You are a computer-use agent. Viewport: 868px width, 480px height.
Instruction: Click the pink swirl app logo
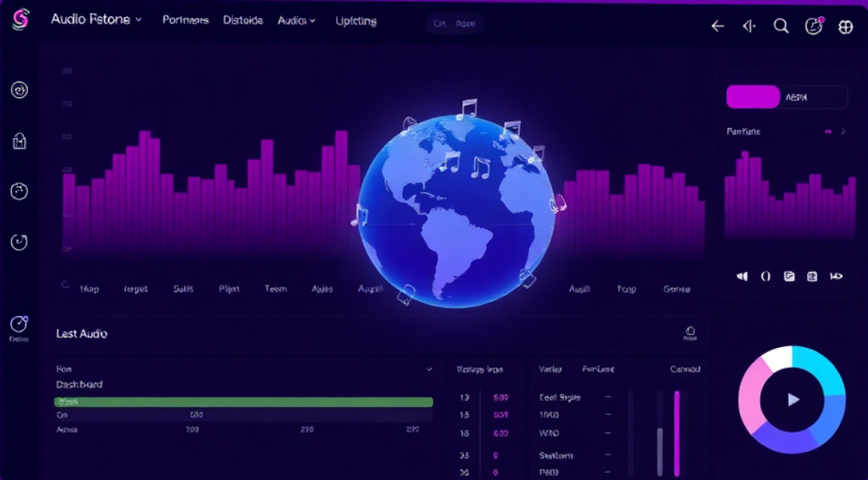pos(20,20)
